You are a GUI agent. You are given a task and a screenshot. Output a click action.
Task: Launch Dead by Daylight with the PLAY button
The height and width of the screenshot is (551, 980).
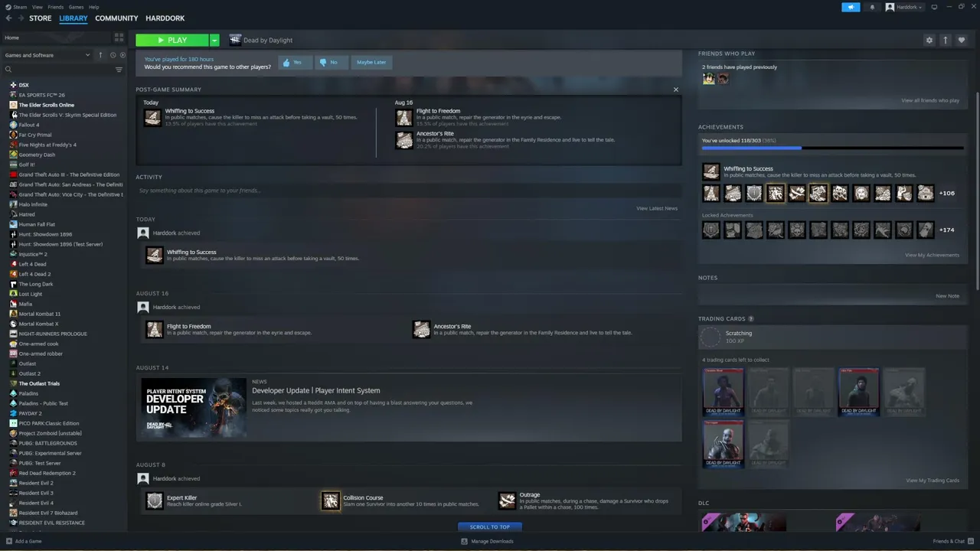[x=172, y=40]
